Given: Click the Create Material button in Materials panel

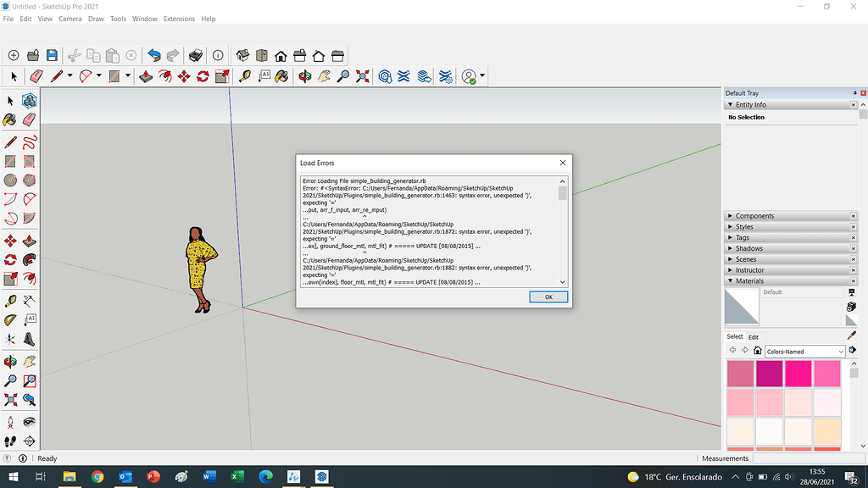Looking at the screenshot, I should tap(850, 307).
